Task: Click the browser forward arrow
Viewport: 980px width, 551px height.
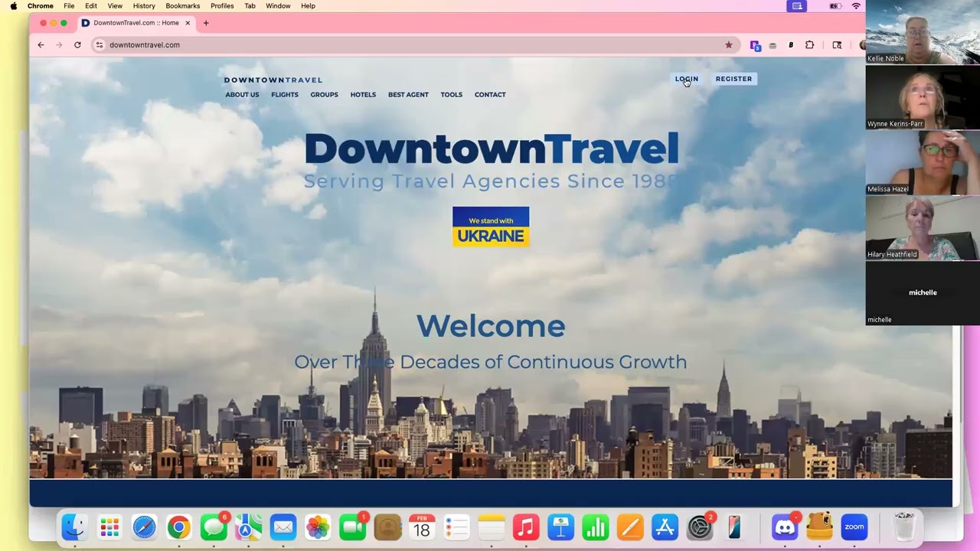Action: tap(59, 45)
